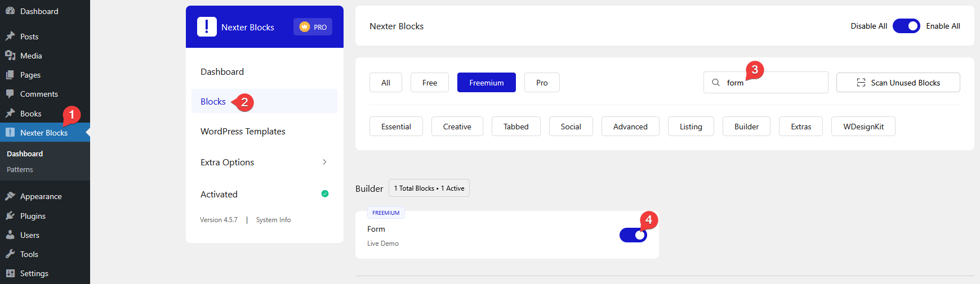Open the Activated menu item
The height and width of the screenshot is (284, 980).
pos(265,194)
